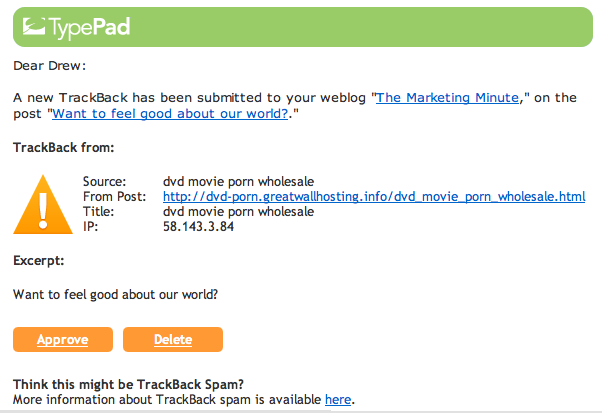Click the "TrackBack from:" heading
Viewport: 602px width, 413px height.
[x=64, y=148]
